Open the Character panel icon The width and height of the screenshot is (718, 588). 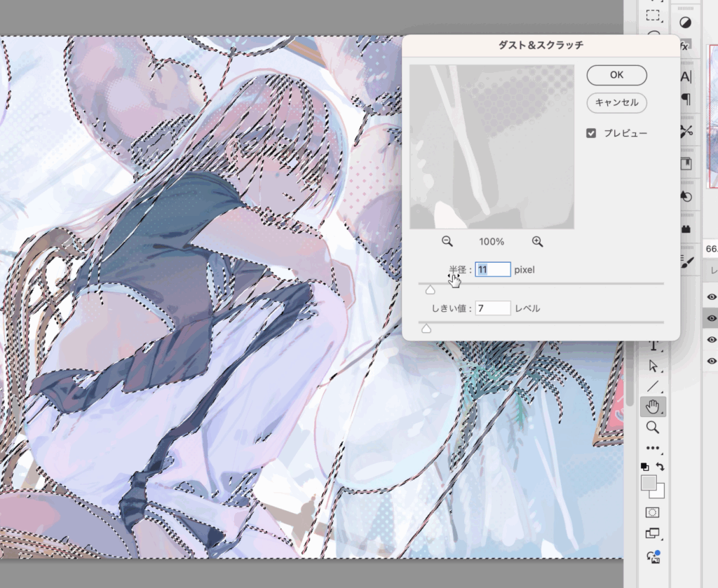(x=686, y=76)
